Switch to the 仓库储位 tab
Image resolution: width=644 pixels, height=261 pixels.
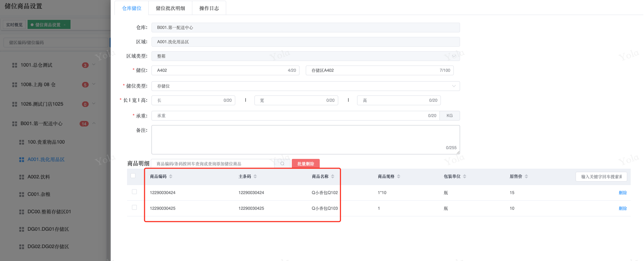pos(132,8)
